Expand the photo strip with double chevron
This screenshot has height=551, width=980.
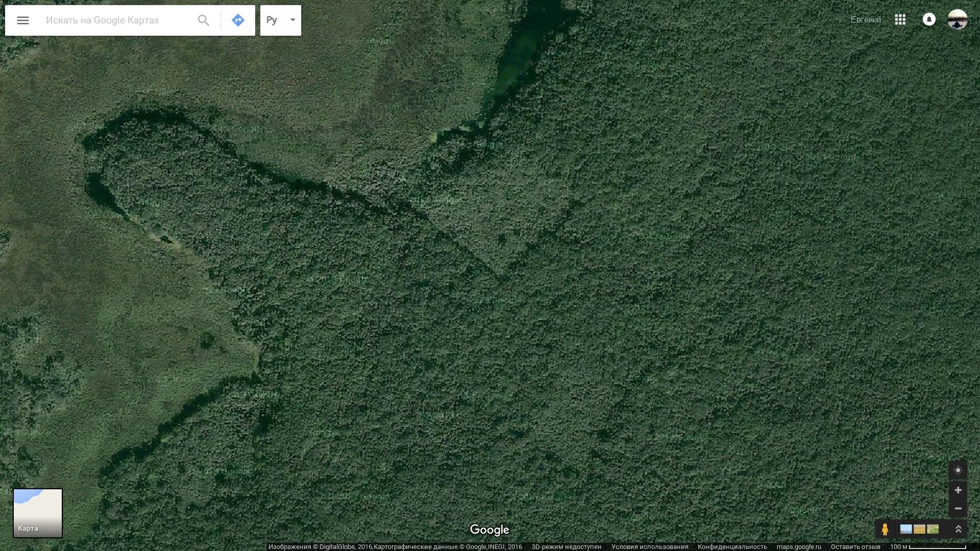pyautogui.click(x=958, y=529)
